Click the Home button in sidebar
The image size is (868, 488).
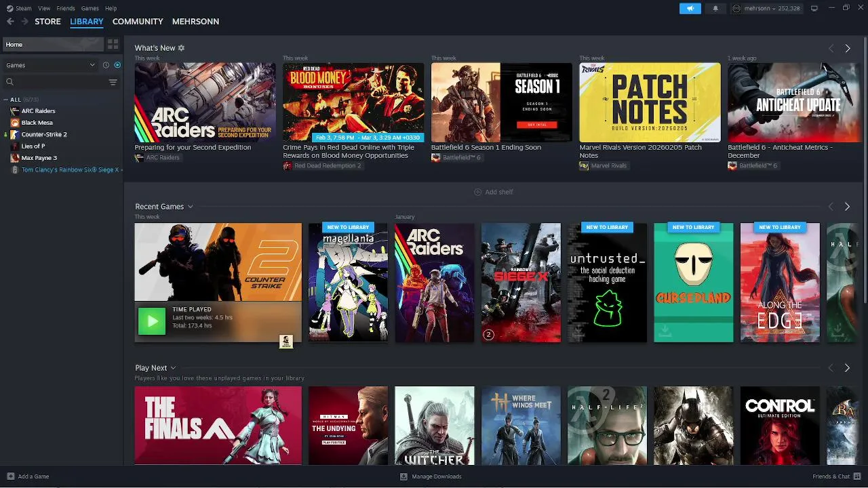[x=53, y=44]
